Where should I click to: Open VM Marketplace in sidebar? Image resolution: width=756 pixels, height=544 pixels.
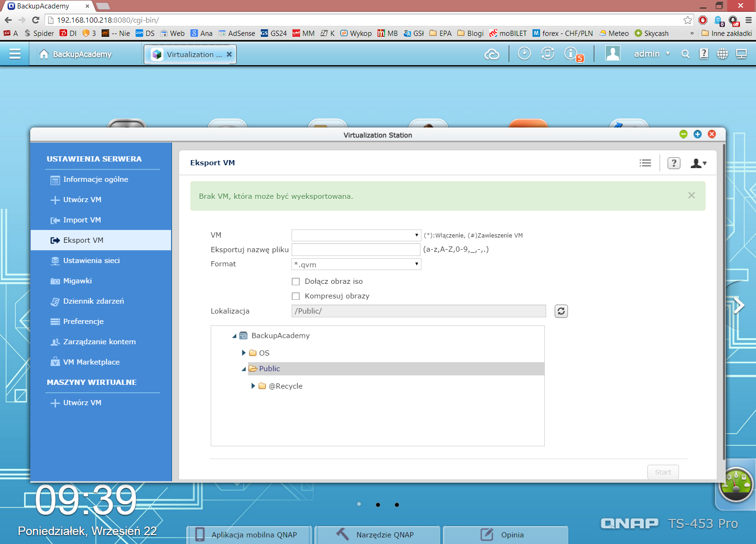[x=101, y=362]
